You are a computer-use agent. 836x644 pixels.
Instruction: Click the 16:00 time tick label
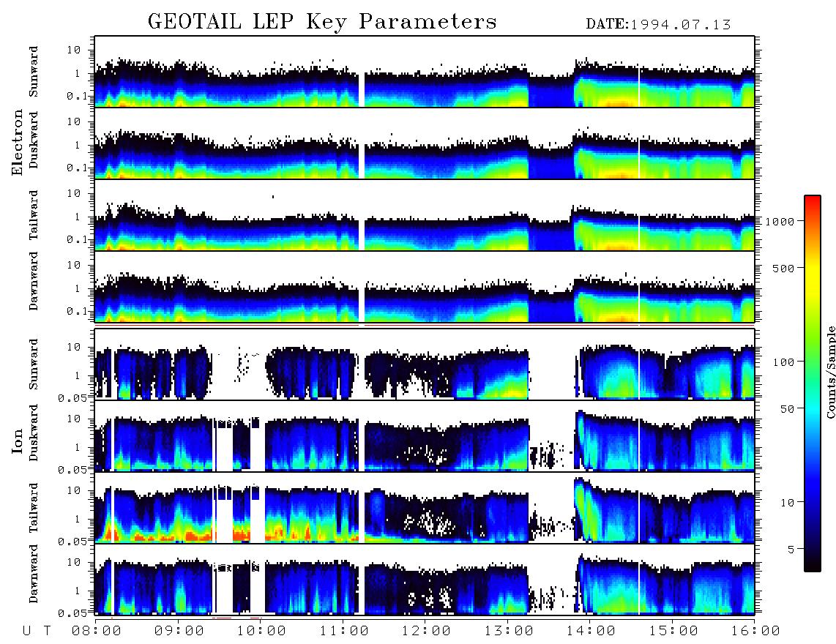(755, 632)
